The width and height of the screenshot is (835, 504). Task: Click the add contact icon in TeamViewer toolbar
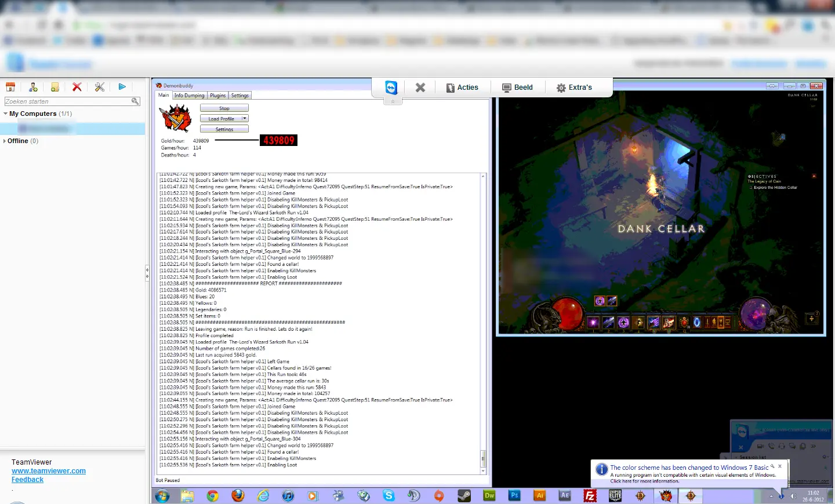pos(33,87)
